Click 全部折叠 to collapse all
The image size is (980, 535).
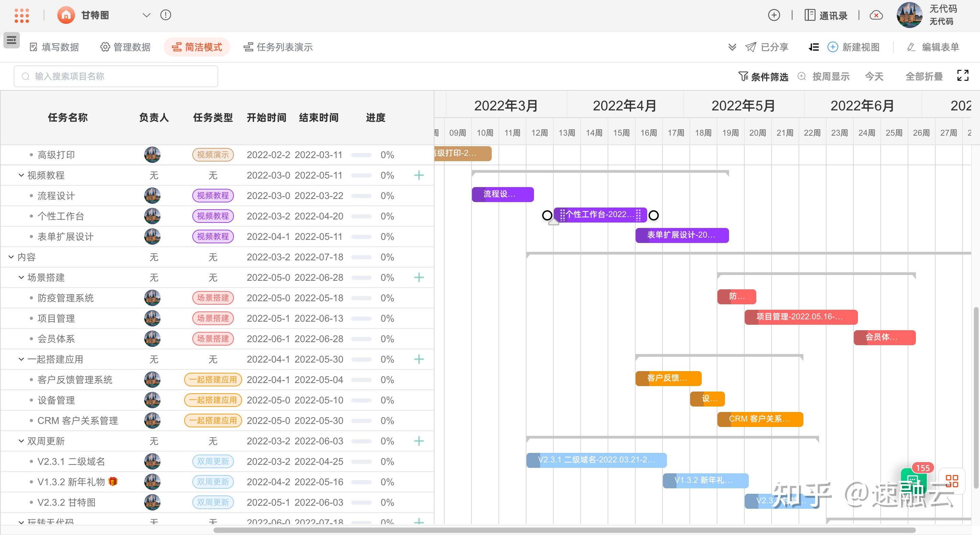pos(924,76)
